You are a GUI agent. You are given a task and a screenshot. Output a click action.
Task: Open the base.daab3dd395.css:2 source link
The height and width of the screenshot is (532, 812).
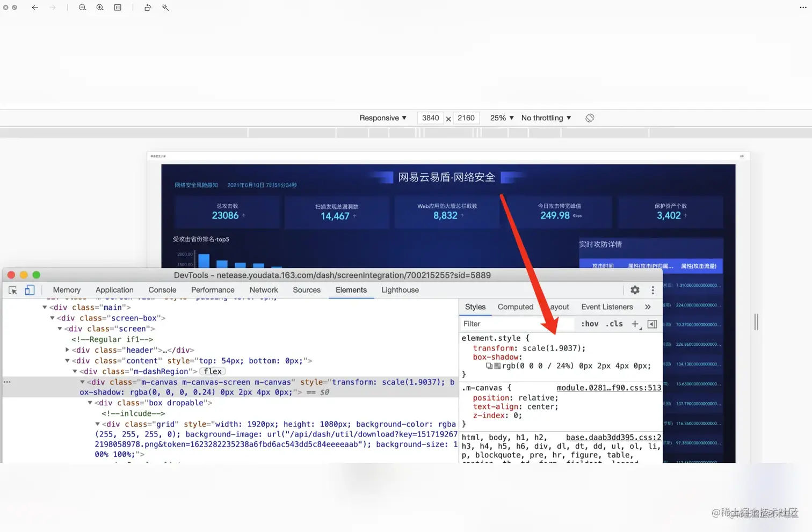click(613, 438)
